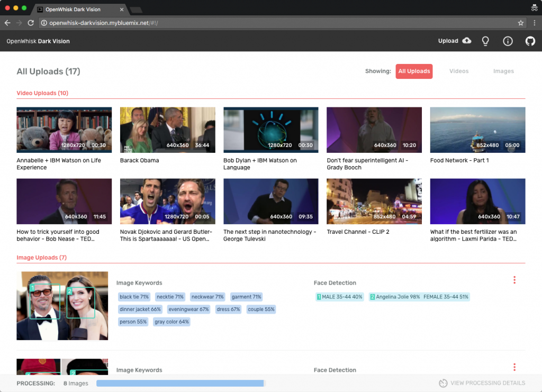
Task: Click the lightbulb icon in header
Action: click(x=485, y=41)
